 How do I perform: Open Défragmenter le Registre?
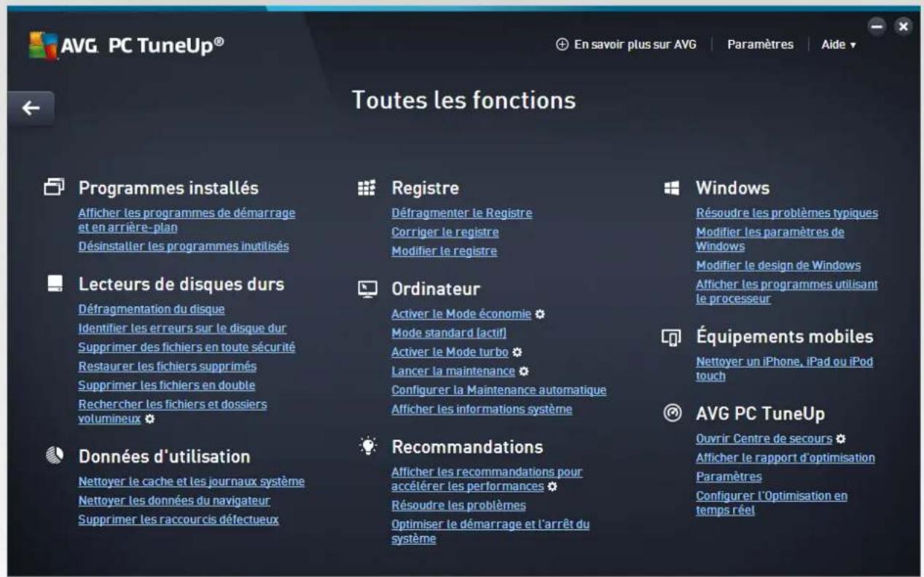462,213
